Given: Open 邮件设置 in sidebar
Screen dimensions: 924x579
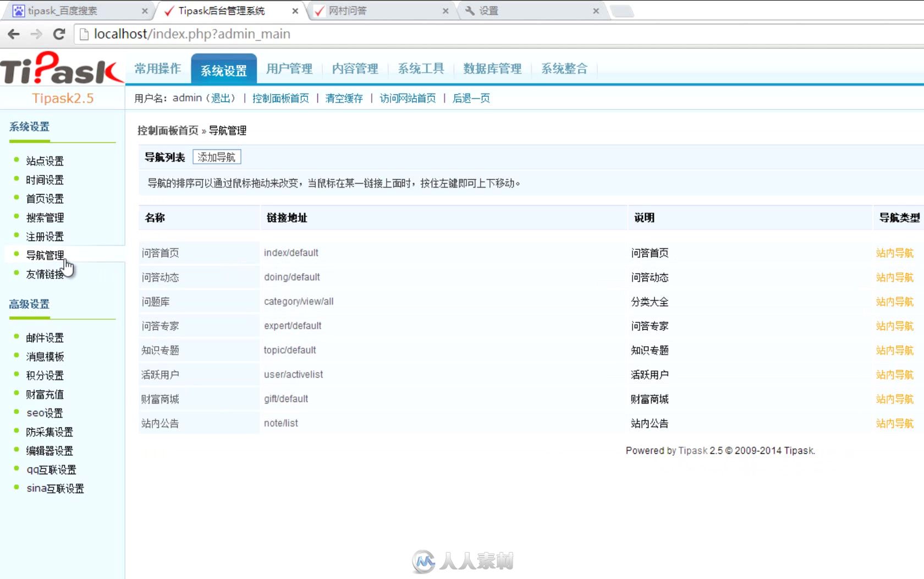Looking at the screenshot, I should coord(45,338).
